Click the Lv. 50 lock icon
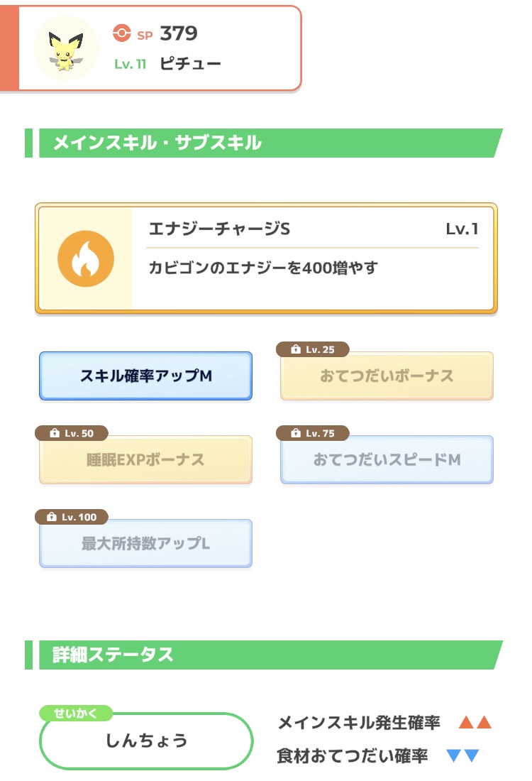Image resolution: width=532 pixels, height=781 pixels. point(53,433)
